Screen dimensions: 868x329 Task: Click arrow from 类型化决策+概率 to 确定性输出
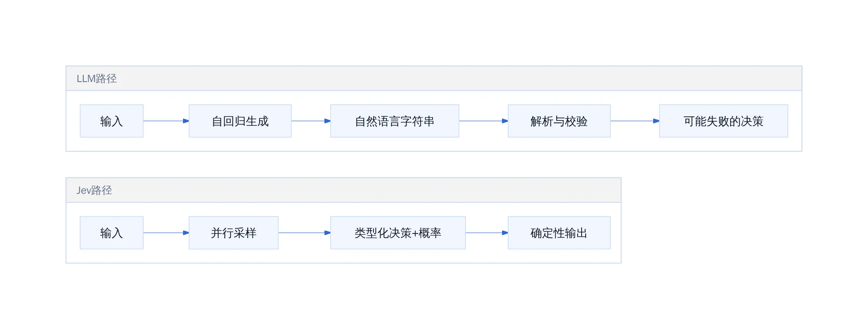click(487, 233)
